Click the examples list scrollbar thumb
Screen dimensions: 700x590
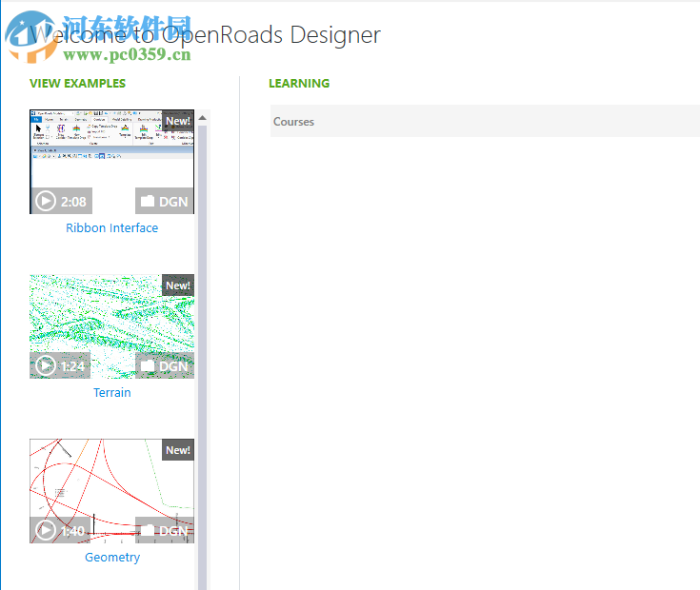click(x=202, y=357)
